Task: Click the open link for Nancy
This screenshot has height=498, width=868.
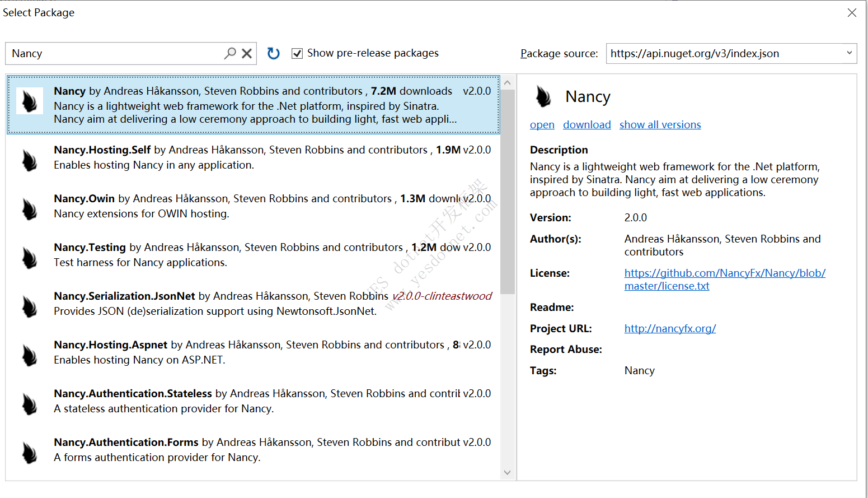Action: [x=542, y=124]
